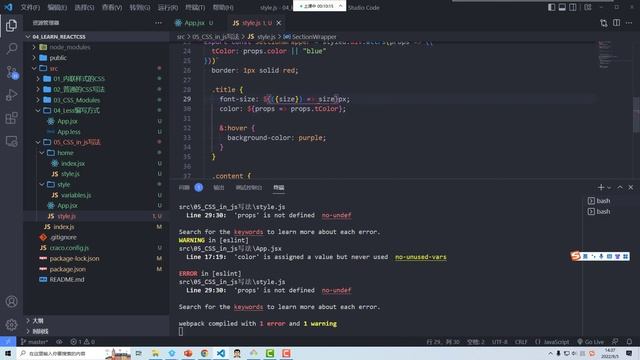Switch to the Debug Console panel tab
This screenshot has height=360, width=640.
249,187
